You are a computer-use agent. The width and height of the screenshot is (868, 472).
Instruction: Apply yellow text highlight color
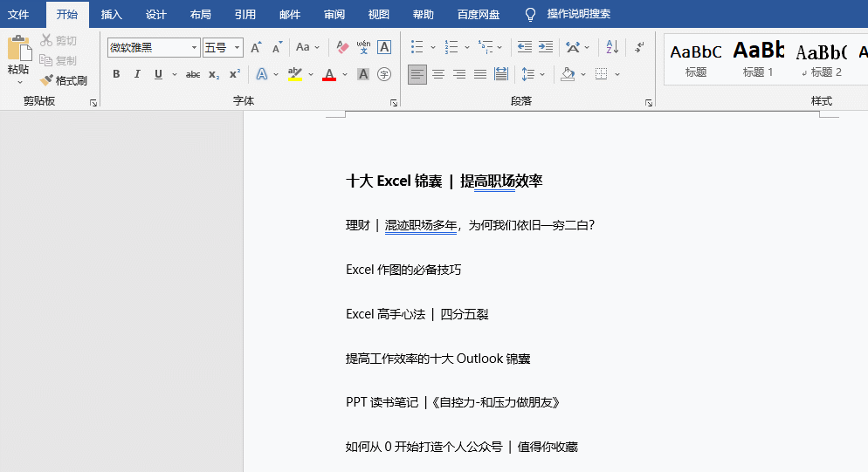295,74
